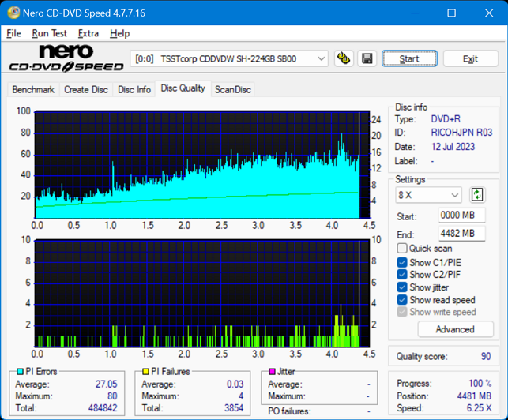Click the save floppy disk icon
Screen dimensions: 508x420
click(x=367, y=58)
